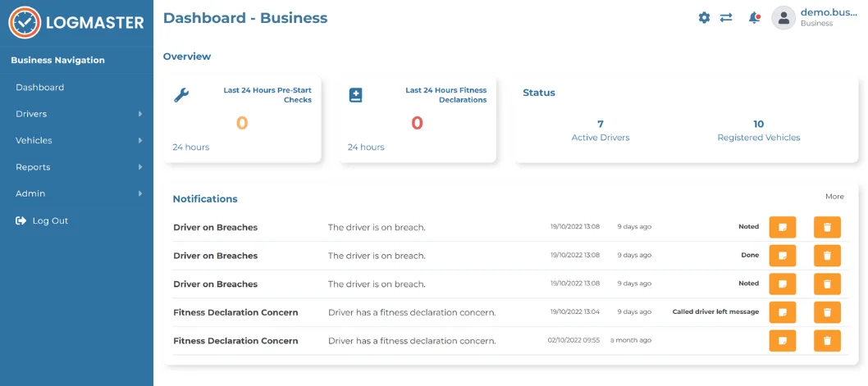Delete the third Driver on Breaches notification
The height and width of the screenshot is (386, 868).
[x=827, y=284]
